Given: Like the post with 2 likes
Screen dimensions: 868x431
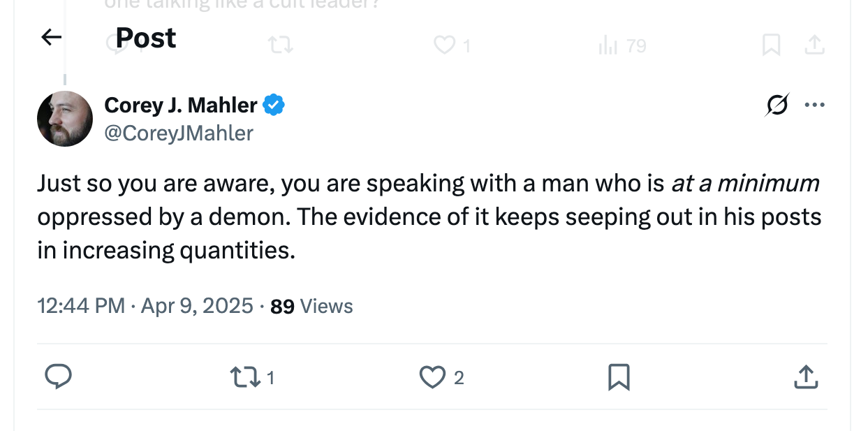Looking at the screenshot, I should click(432, 378).
